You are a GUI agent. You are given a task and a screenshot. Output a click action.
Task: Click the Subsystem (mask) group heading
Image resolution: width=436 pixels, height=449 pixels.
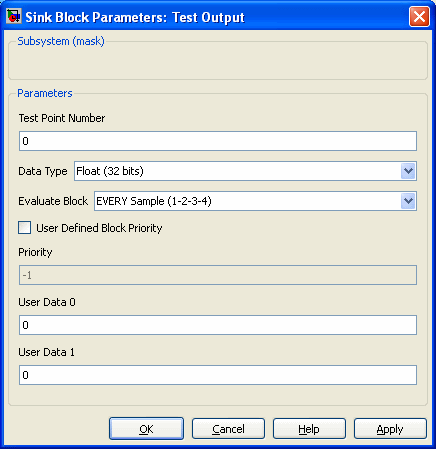coord(61,41)
